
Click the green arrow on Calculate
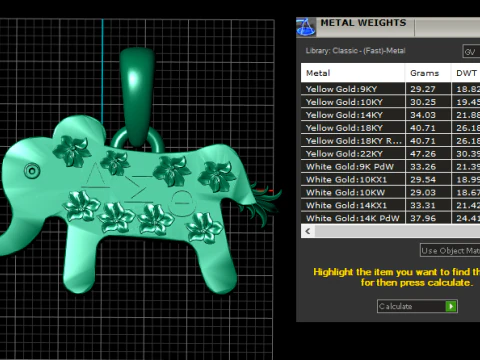click(451, 306)
